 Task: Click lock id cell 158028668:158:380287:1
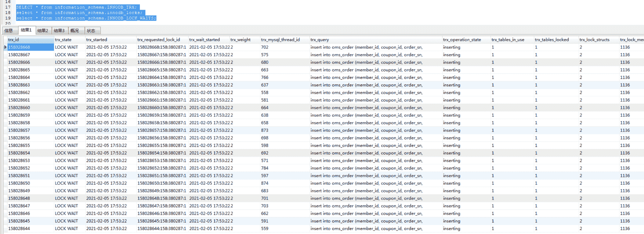[x=162, y=47]
